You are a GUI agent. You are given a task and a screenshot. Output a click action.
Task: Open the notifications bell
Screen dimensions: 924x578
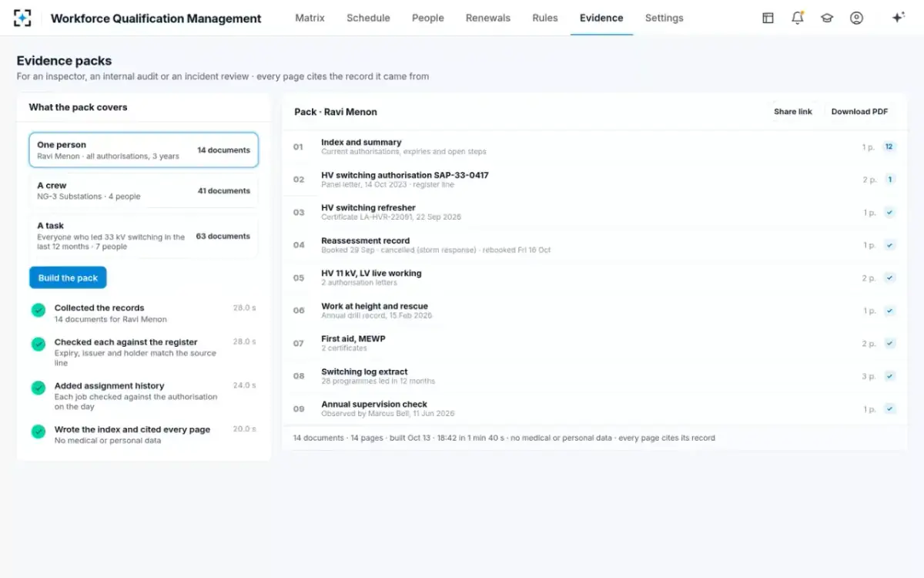point(798,18)
